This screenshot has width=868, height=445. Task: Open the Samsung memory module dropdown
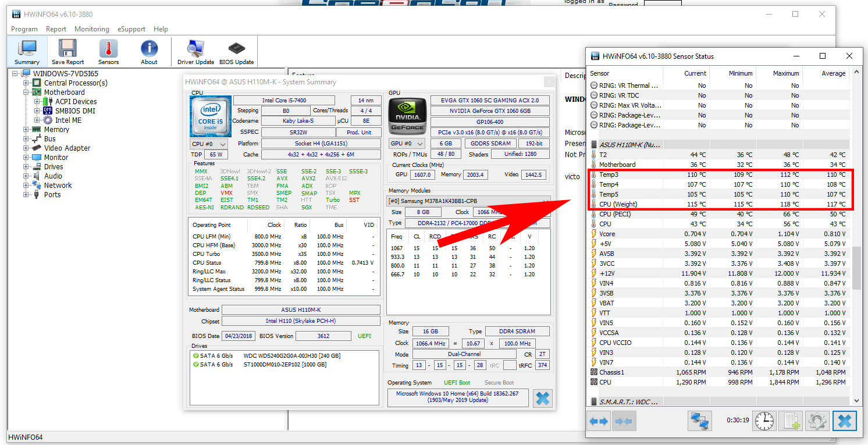468,201
